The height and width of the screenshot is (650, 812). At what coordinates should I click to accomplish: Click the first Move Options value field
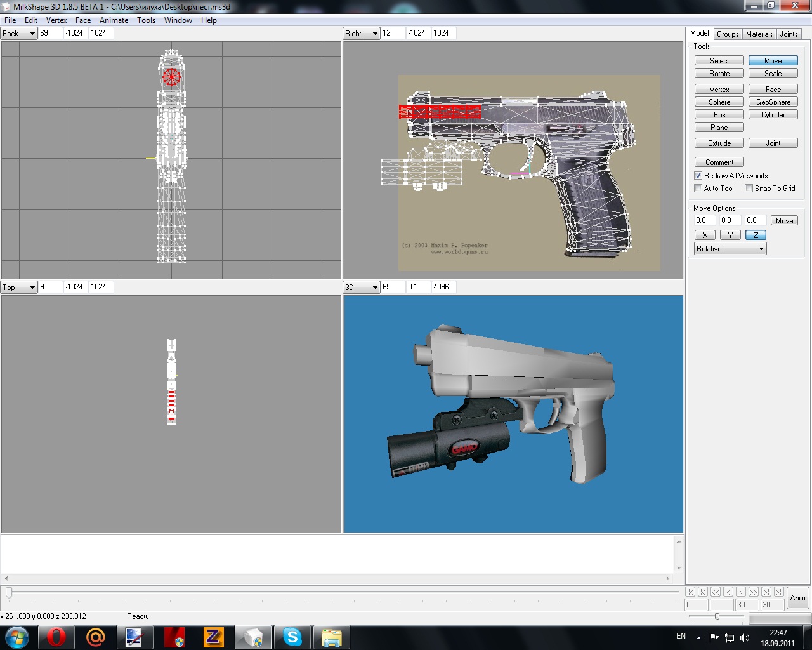coord(705,220)
